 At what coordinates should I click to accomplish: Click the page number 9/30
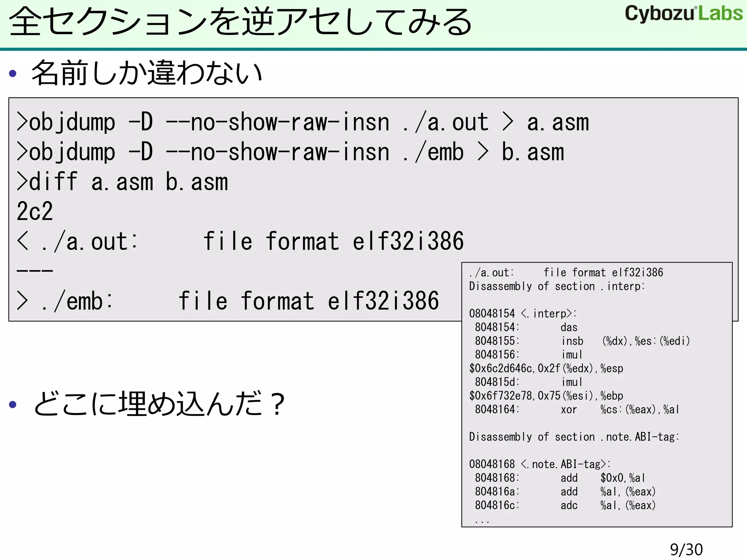click(686, 550)
